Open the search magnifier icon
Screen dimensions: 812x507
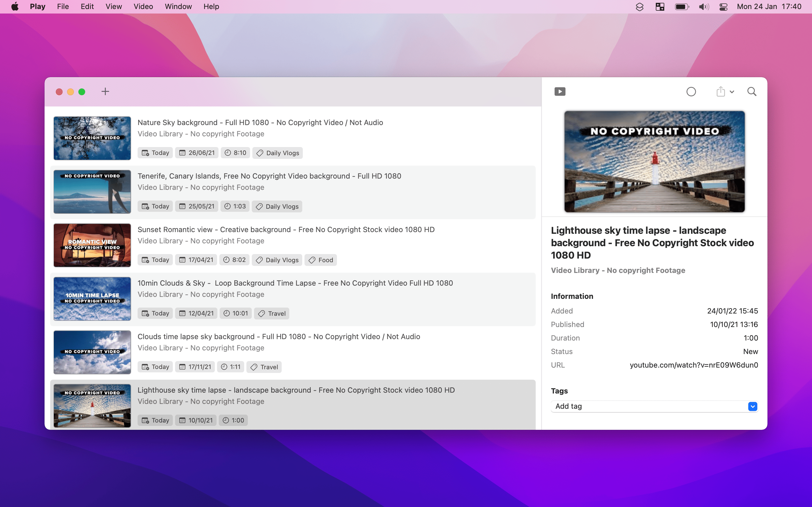pos(752,92)
